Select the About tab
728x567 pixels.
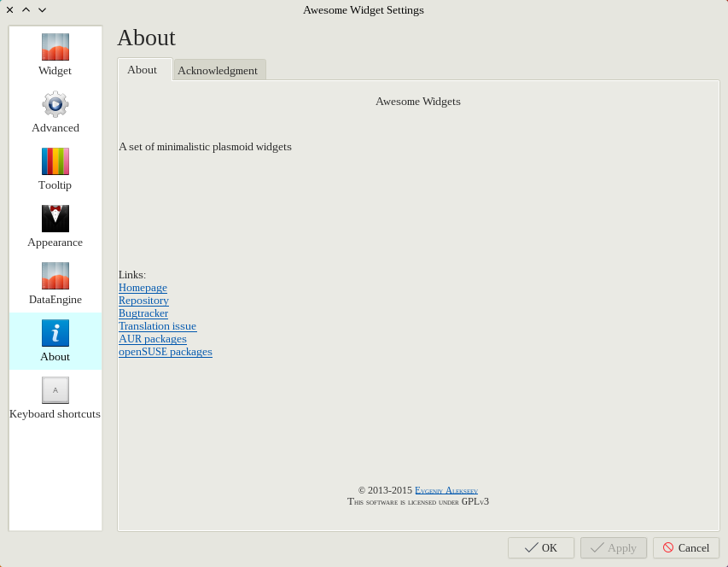[143, 70]
